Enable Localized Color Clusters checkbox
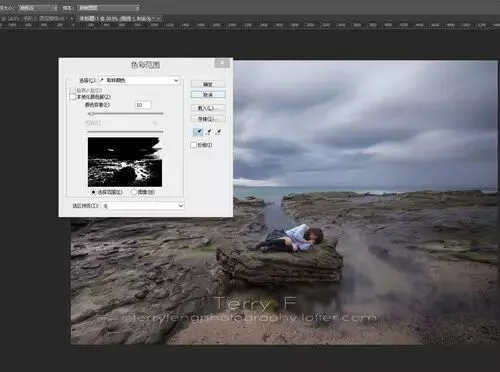The image size is (500, 372). [x=72, y=97]
